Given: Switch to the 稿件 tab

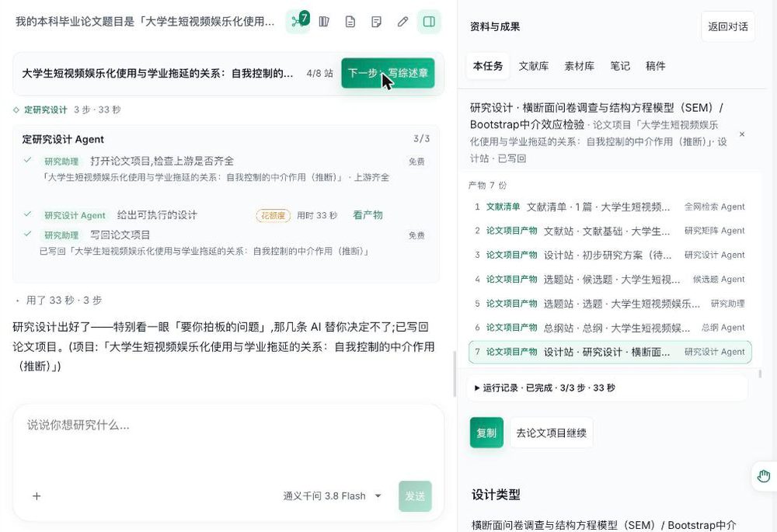Looking at the screenshot, I should 656,66.
